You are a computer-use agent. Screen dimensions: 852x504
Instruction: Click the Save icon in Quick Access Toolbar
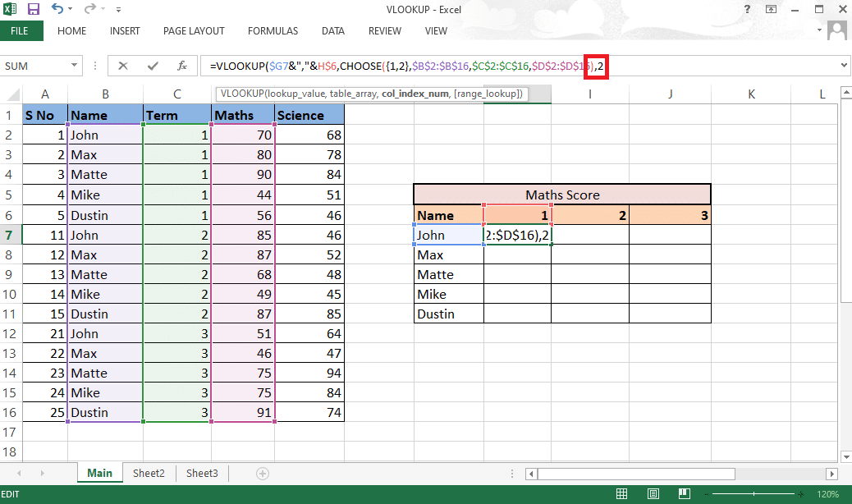coord(34,10)
